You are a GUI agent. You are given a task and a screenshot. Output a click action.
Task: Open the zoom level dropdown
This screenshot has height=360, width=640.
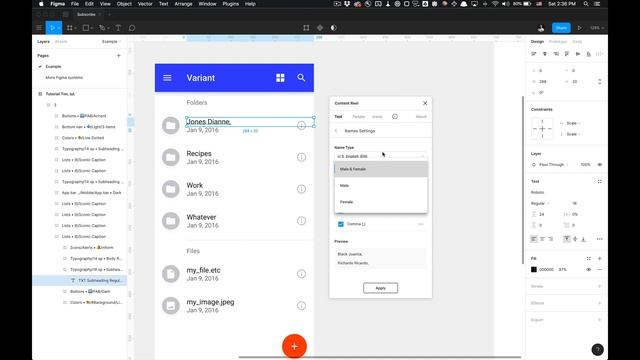coord(596,28)
